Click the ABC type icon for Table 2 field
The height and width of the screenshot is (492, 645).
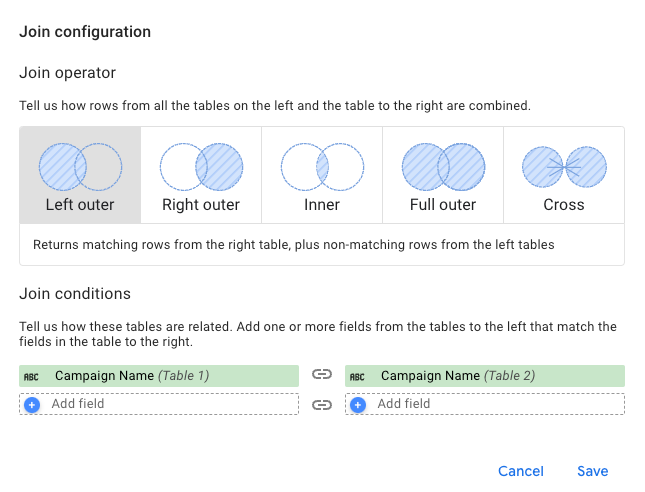(x=357, y=376)
